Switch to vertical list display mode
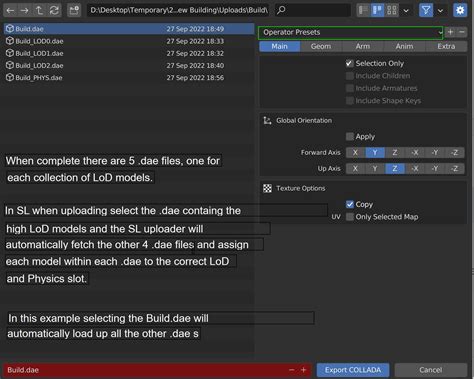This screenshot has height=379, width=474. tap(363, 10)
